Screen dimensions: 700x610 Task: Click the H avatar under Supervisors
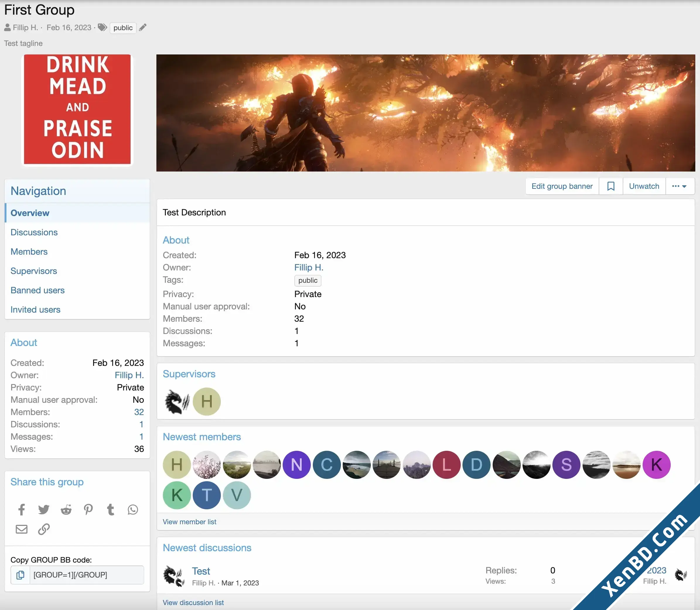point(207,402)
